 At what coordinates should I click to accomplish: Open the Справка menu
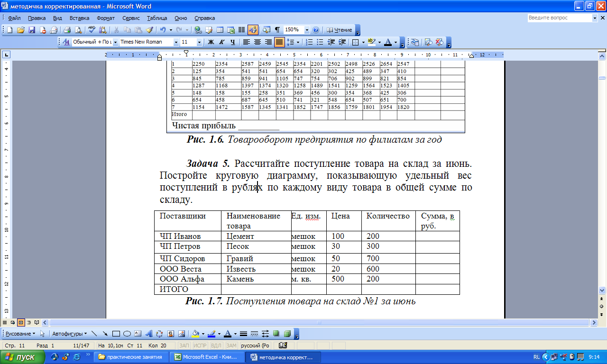(x=204, y=18)
